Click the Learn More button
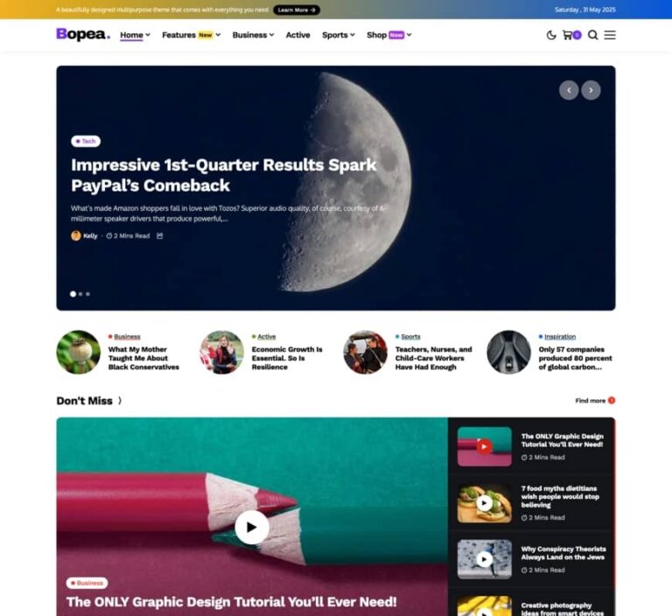Screen dimensions: 672x616 click(297, 10)
